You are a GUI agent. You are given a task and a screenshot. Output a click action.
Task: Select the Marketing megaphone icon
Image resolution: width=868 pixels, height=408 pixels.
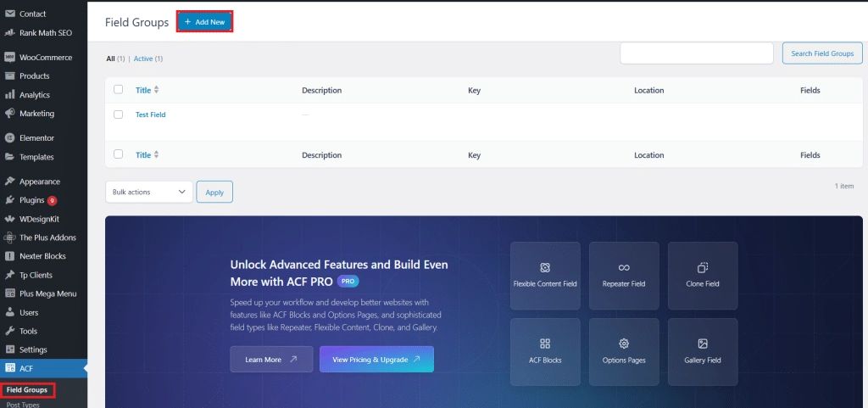[9, 114]
